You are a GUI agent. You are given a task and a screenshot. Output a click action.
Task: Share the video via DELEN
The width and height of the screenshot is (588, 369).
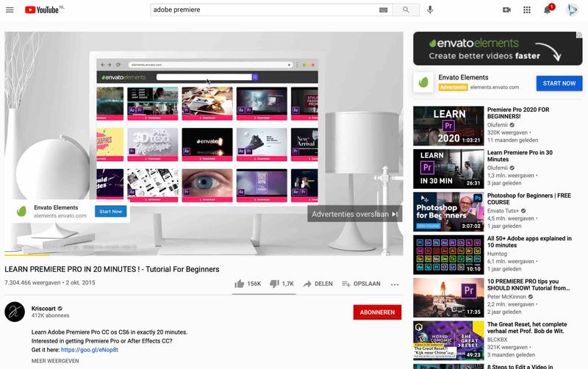click(x=318, y=284)
